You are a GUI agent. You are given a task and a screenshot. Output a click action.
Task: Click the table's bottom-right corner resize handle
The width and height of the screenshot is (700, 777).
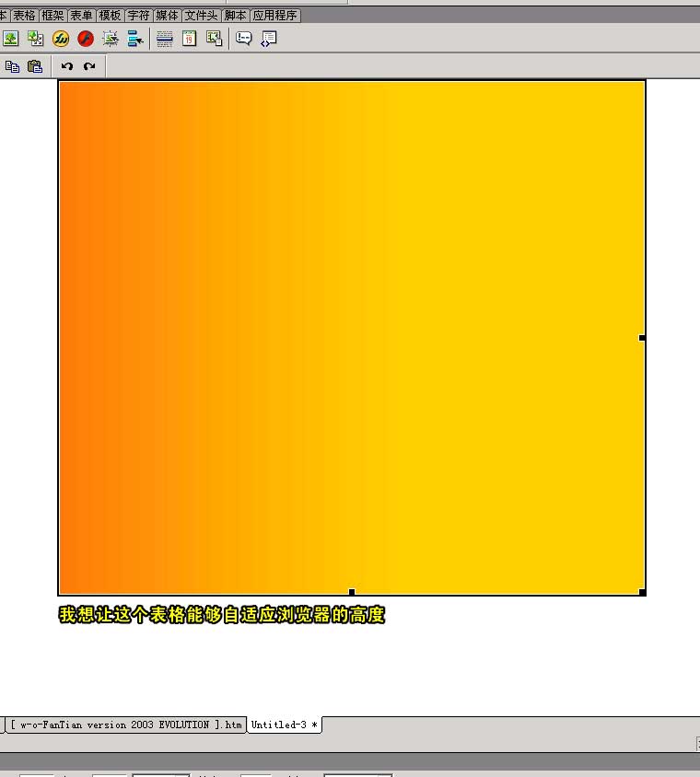point(642,592)
